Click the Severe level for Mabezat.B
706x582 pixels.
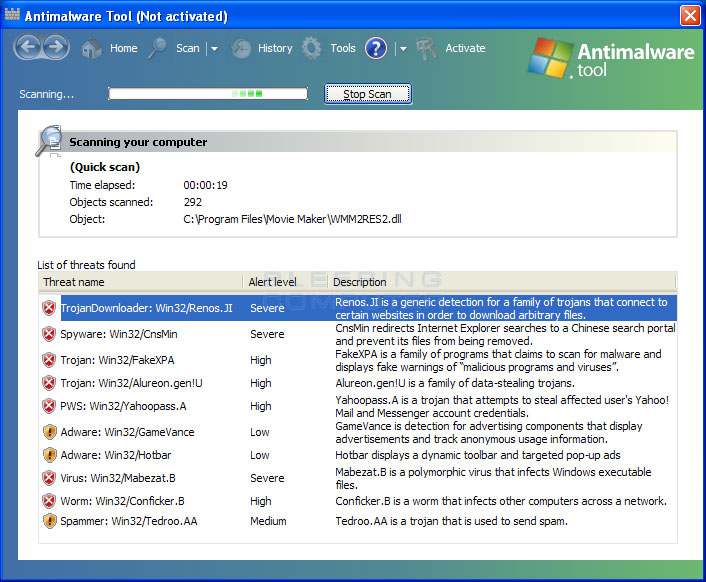click(267, 478)
